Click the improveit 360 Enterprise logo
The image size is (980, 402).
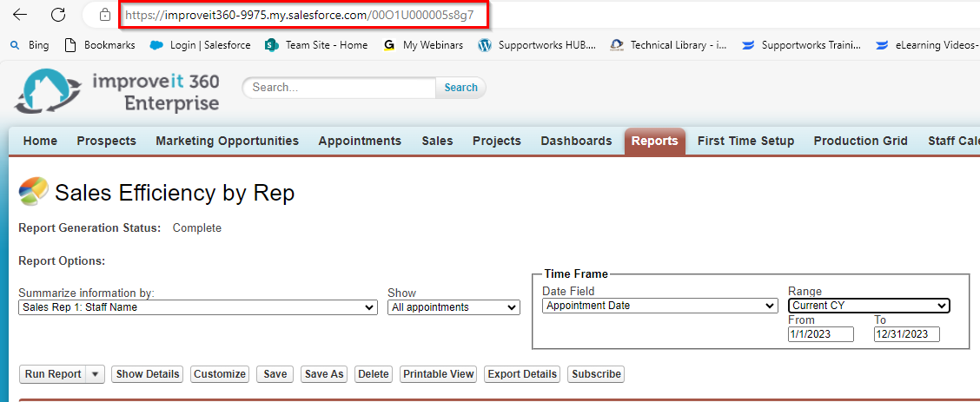[117, 92]
